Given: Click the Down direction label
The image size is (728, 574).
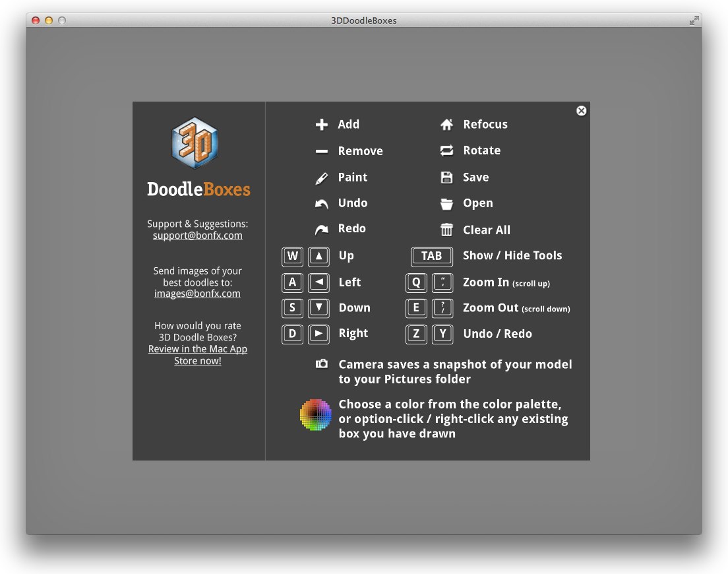Looking at the screenshot, I should click(x=355, y=308).
